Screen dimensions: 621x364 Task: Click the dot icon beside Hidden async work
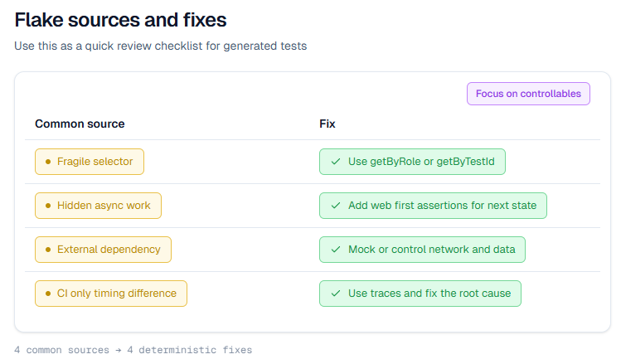[x=47, y=206]
